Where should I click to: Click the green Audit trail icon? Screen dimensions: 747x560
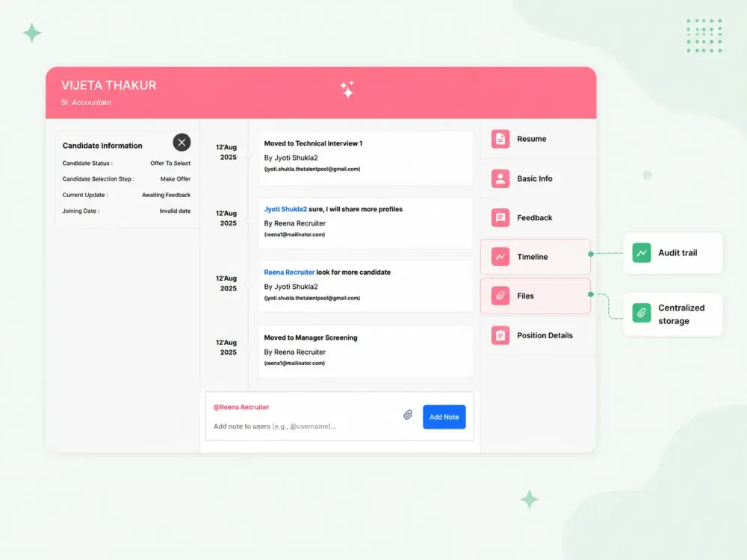641,253
